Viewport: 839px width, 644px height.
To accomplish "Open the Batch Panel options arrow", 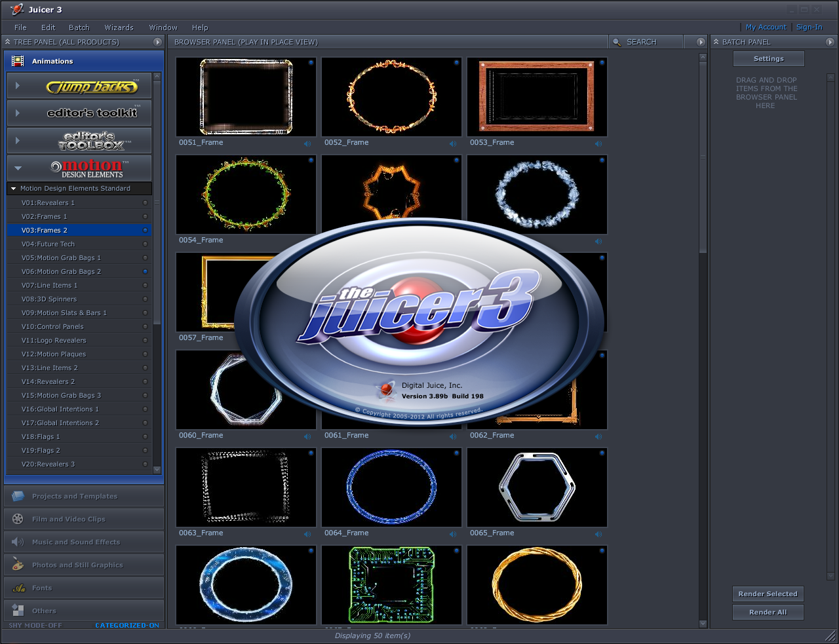I will tap(830, 42).
